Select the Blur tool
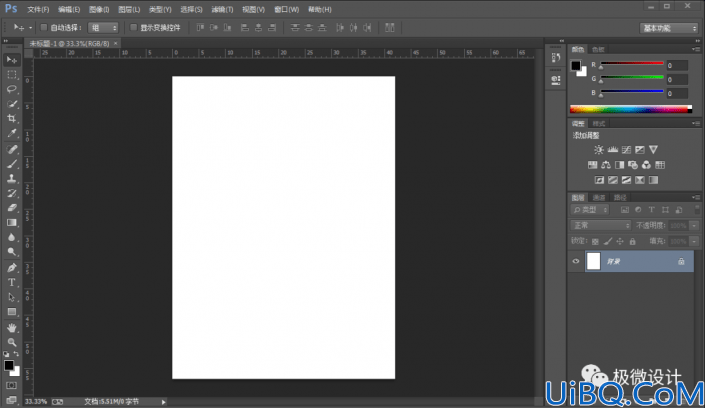Viewport: 705px width, 408px height. pyautogui.click(x=12, y=237)
